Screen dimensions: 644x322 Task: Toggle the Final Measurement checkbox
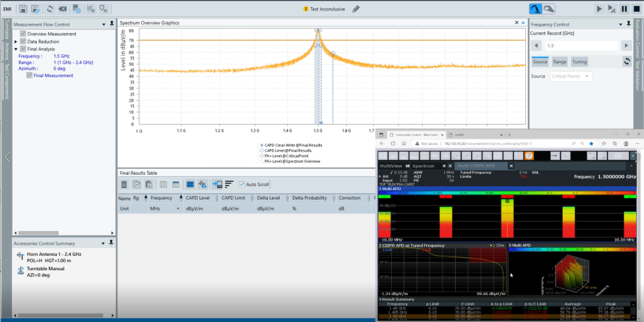29,76
